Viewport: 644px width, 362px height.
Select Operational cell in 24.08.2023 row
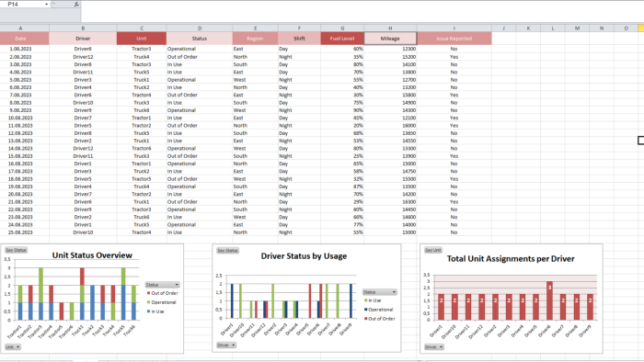tap(200, 225)
